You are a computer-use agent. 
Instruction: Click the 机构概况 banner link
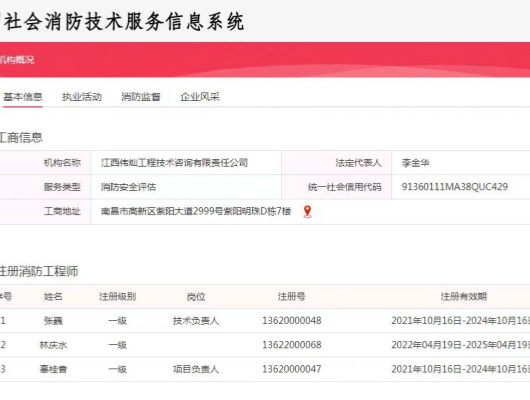pyautogui.click(x=17, y=60)
